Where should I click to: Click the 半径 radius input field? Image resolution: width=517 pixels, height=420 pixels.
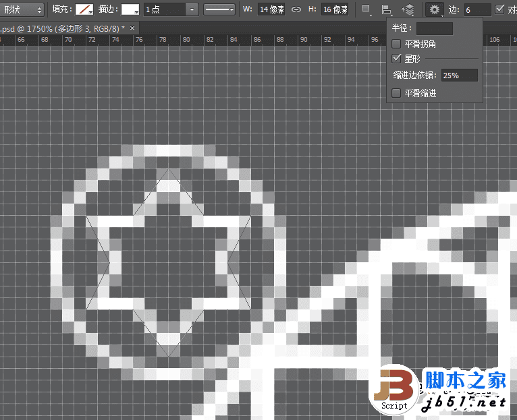[434, 28]
